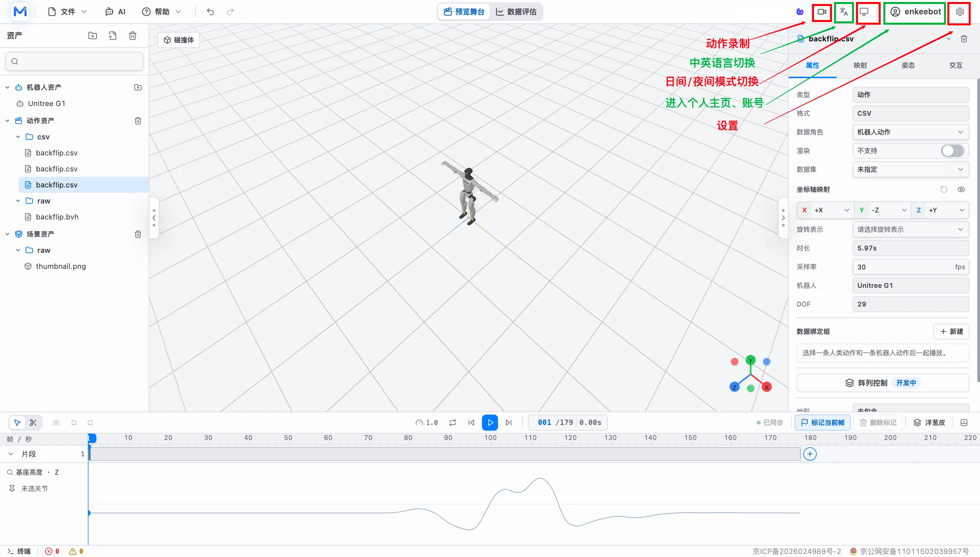
Task: Delete 动作资产 group trash icon
Action: tap(138, 121)
